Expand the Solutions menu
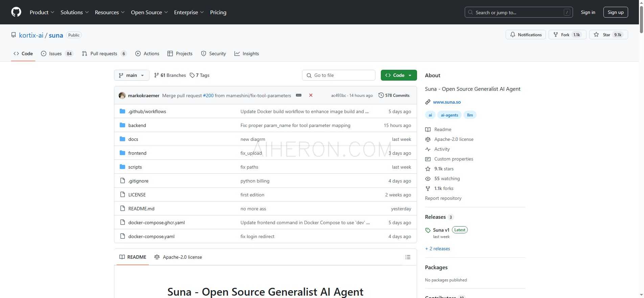This screenshot has height=298, width=644. pos(74,12)
